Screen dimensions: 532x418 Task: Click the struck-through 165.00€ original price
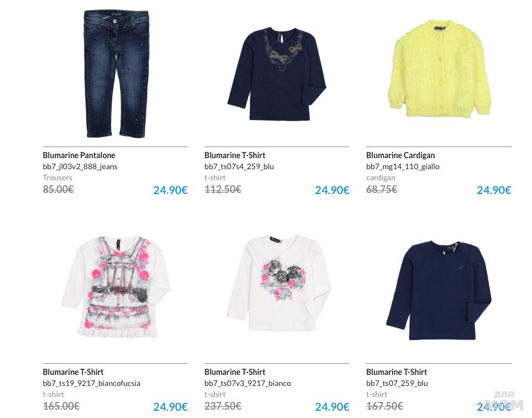(61, 406)
